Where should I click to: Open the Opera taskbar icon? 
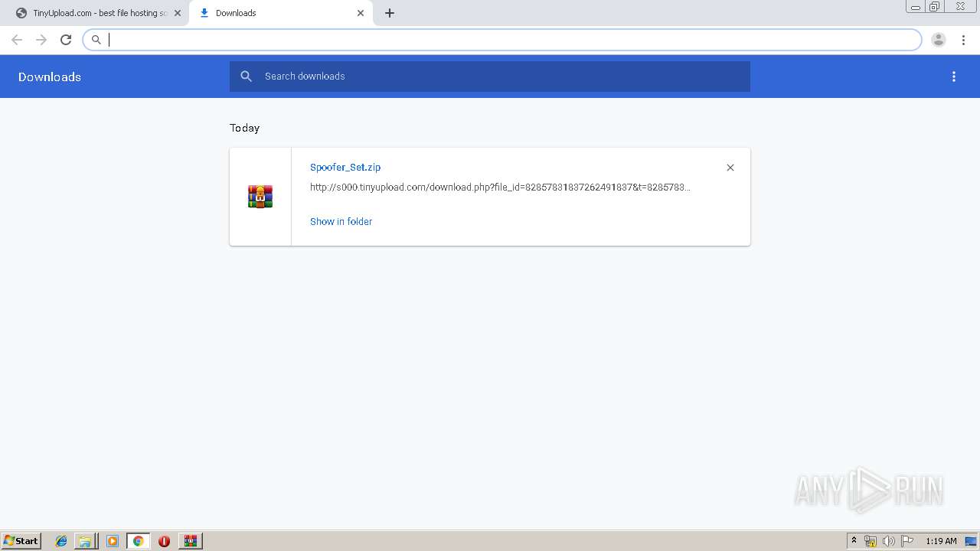click(164, 541)
